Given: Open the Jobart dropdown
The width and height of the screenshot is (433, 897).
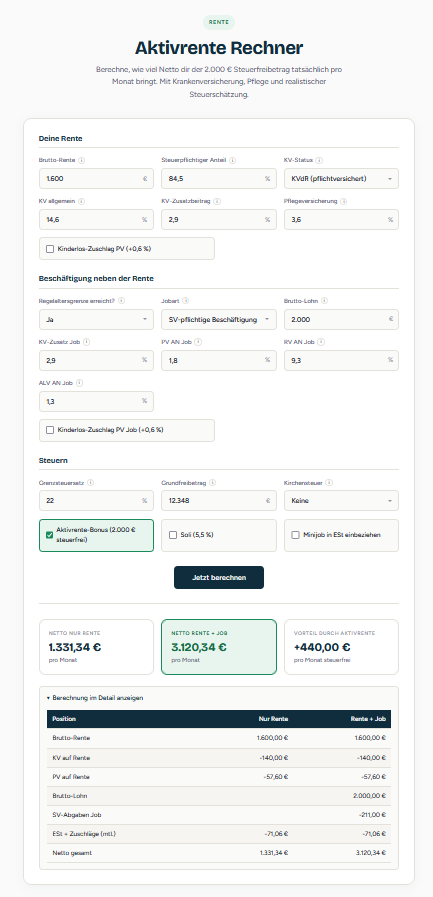Looking at the screenshot, I should pos(219,319).
